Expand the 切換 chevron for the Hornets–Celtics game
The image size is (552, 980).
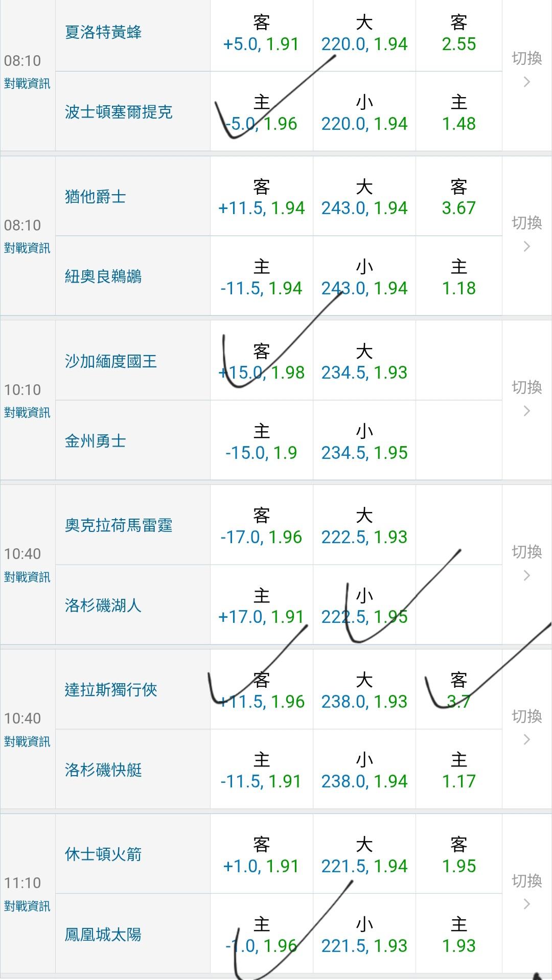coord(527,82)
